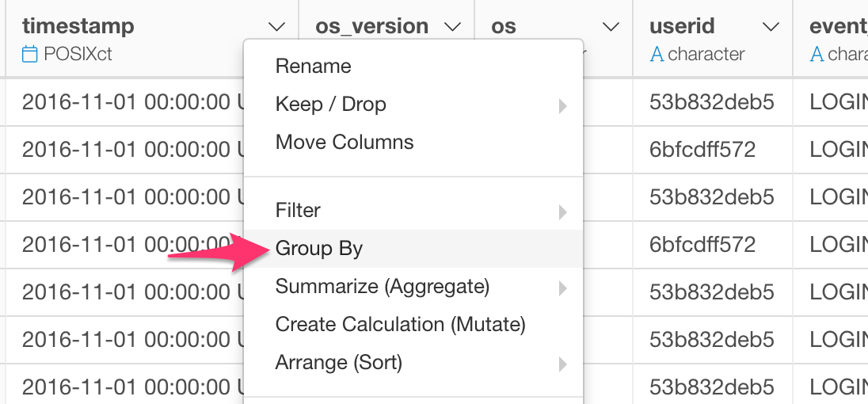Open the timestamp column dropdown arrow

(276, 27)
